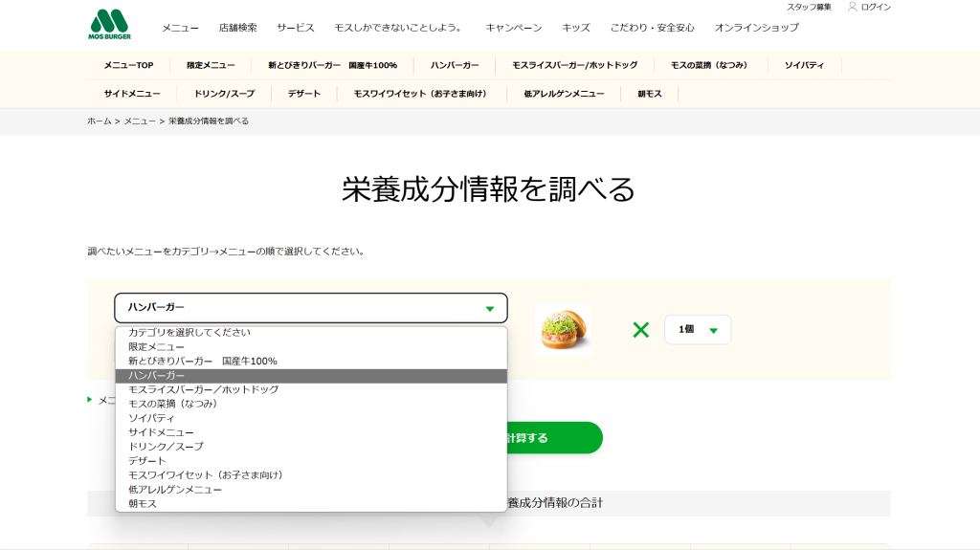Open the quantity dropdown showing 1個
Screen dimensions: 980x550
tap(698, 330)
